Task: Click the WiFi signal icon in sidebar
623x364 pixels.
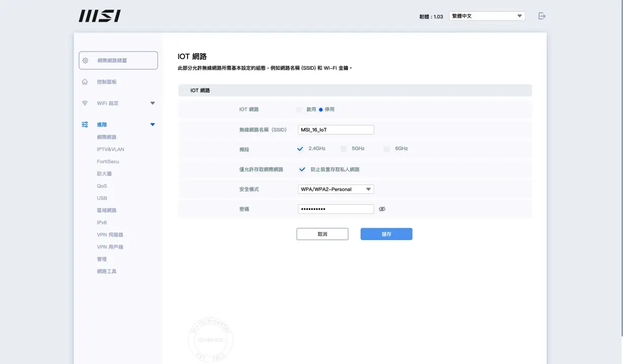Action: pyautogui.click(x=85, y=103)
